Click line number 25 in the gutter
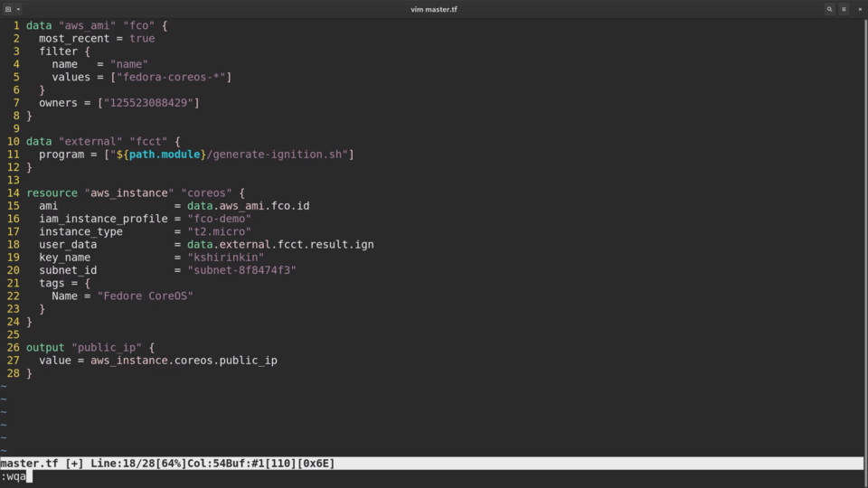 coord(14,334)
